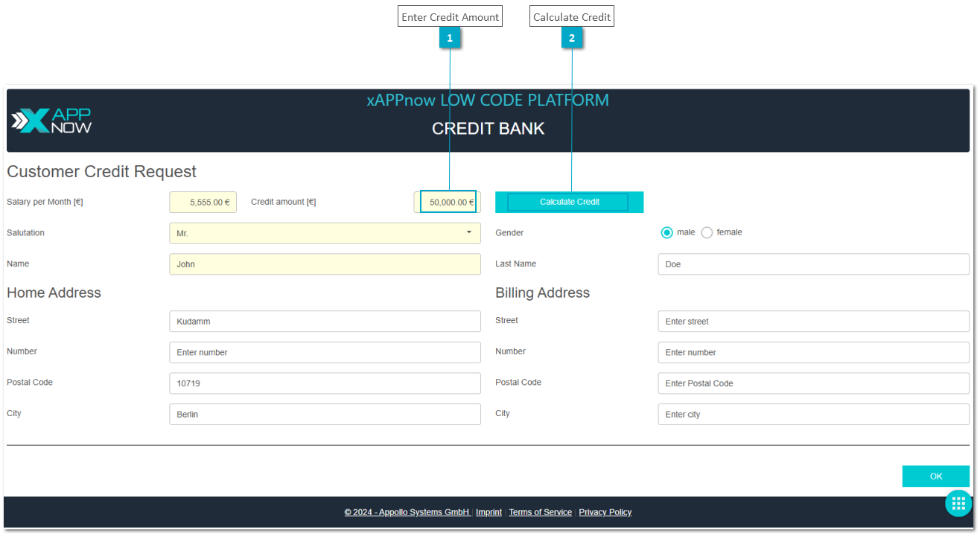The height and width of the screenshot is (536, 980).
Task: Select the male gender radio button
Action: click(666, 232)
